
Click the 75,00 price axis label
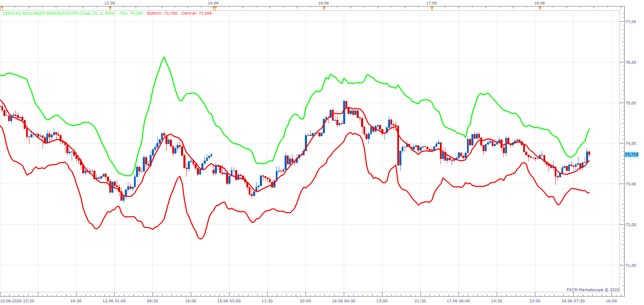coord(631,103)
